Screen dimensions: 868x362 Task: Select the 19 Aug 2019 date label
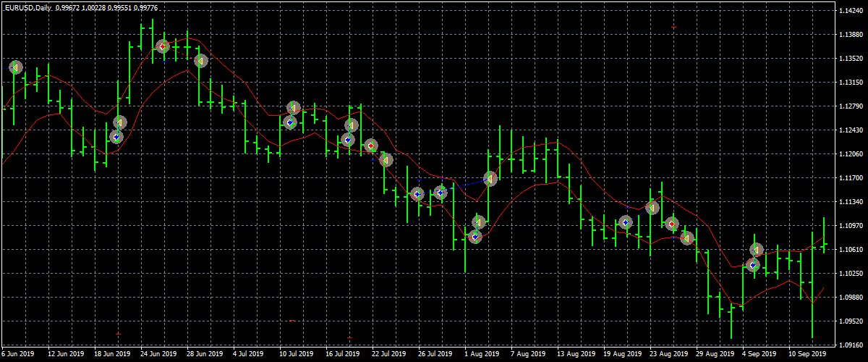[x=622, y=355]
